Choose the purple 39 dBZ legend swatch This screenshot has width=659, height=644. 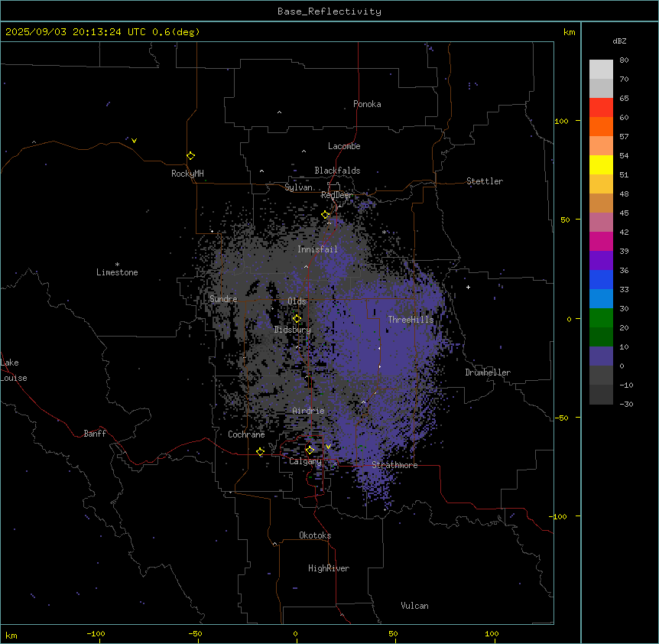coord(601,261)
